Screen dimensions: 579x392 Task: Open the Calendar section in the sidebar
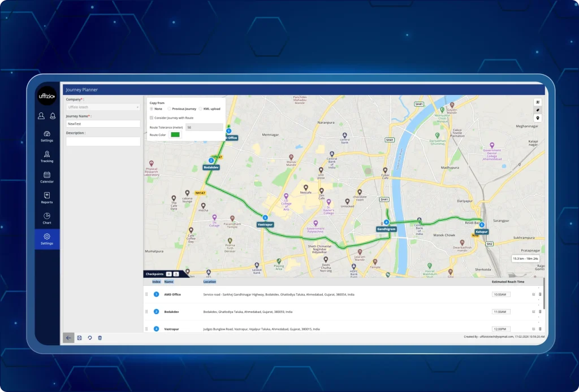[x=47, y=178]
